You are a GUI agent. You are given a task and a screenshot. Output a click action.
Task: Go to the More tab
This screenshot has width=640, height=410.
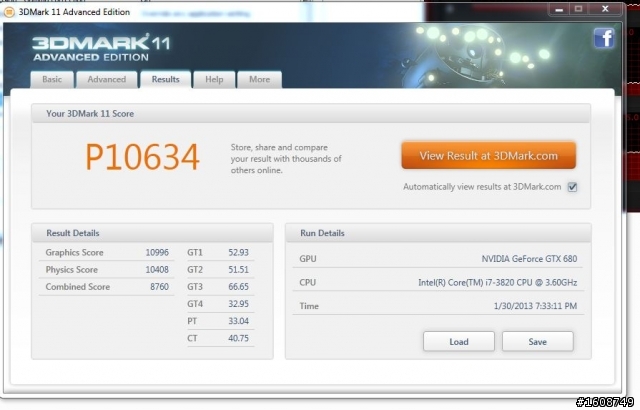coord(260,80)
